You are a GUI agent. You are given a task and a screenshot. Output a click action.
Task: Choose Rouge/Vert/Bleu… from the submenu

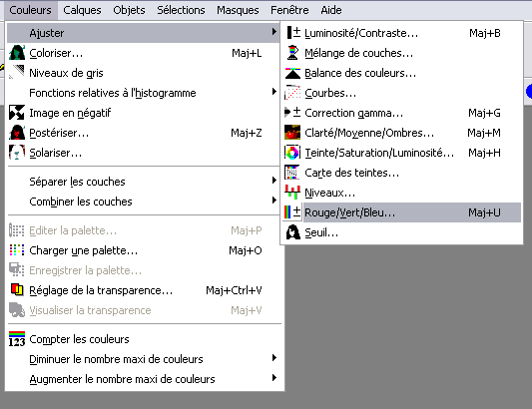click(401, 212)
